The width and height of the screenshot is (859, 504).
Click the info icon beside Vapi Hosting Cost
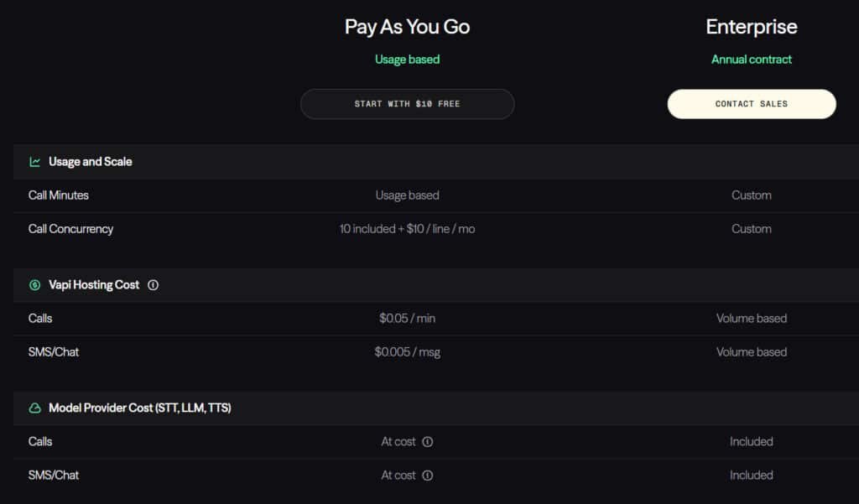coord(153,285)
